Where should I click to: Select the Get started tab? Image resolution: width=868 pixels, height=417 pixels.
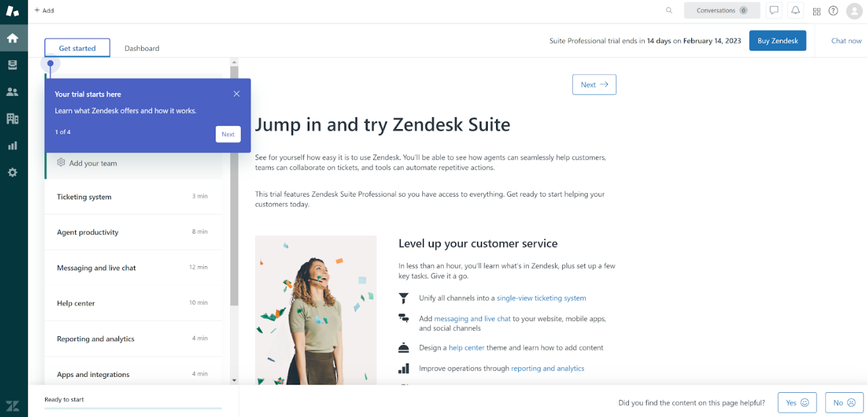[x=77, y=48]
